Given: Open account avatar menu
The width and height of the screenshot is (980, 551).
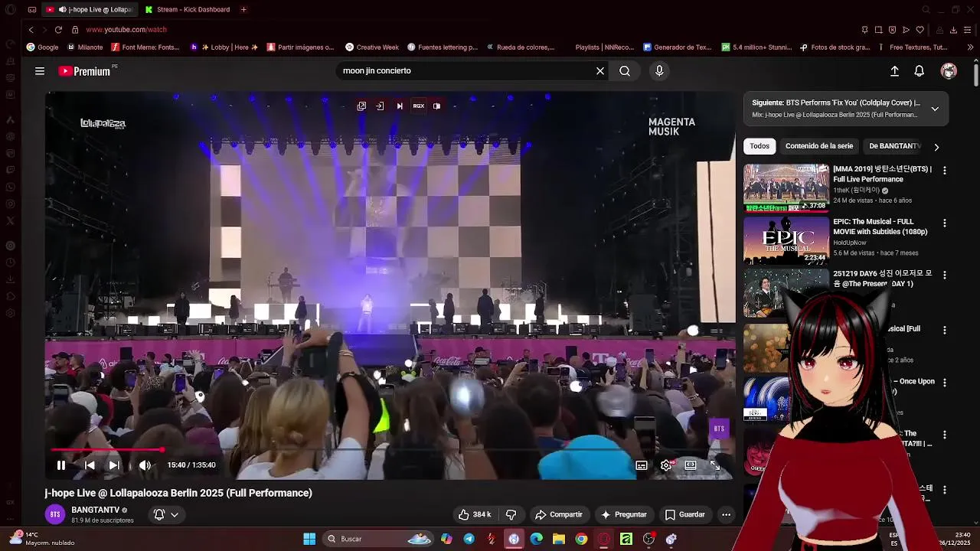Looking at the screenshot, I should 949,71.
